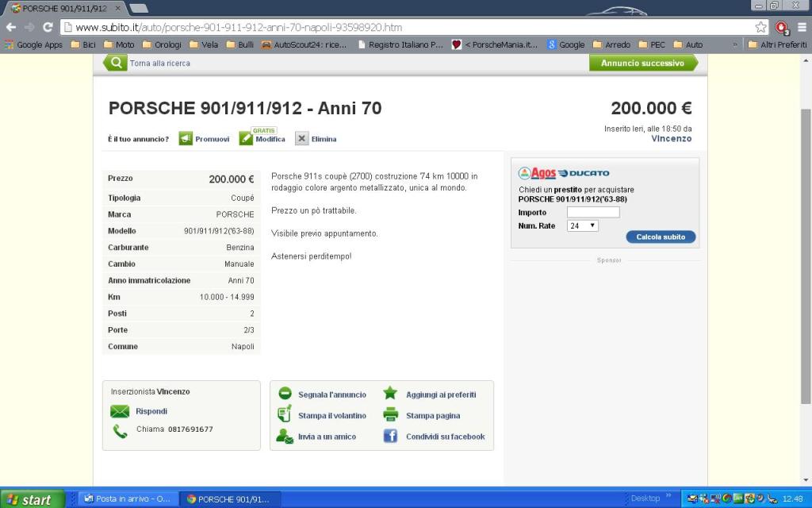Screen dimensions: 812x508
Task: Click the taskbar clock showing 12.48
Action: point(793,499)
